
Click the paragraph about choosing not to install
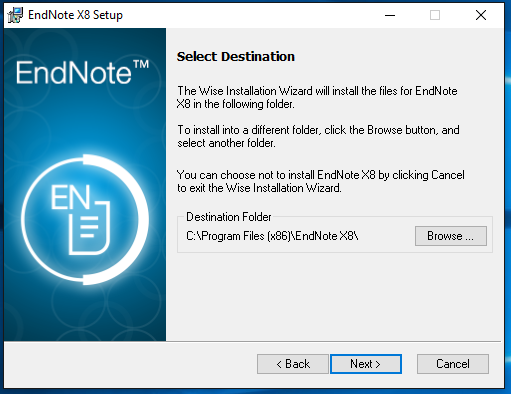pyautogui.click(x=320, y=181)
